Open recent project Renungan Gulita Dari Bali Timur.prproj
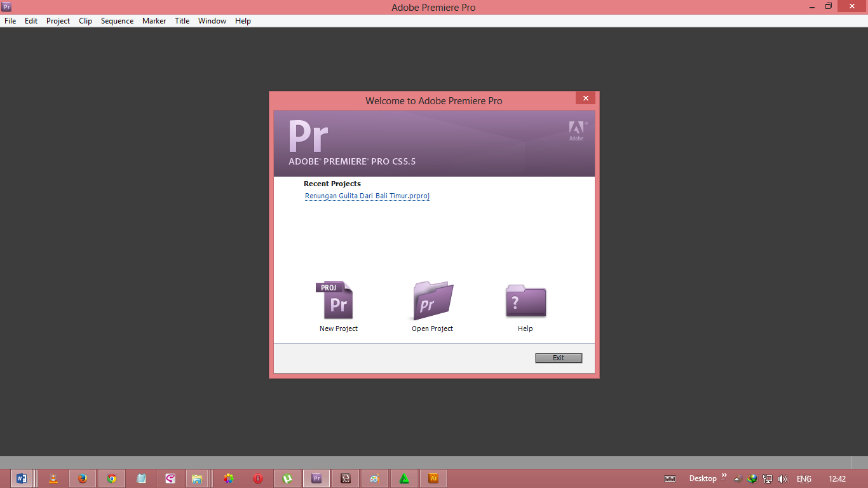This screenshot has width=868, height=488. tap(367, 196)
